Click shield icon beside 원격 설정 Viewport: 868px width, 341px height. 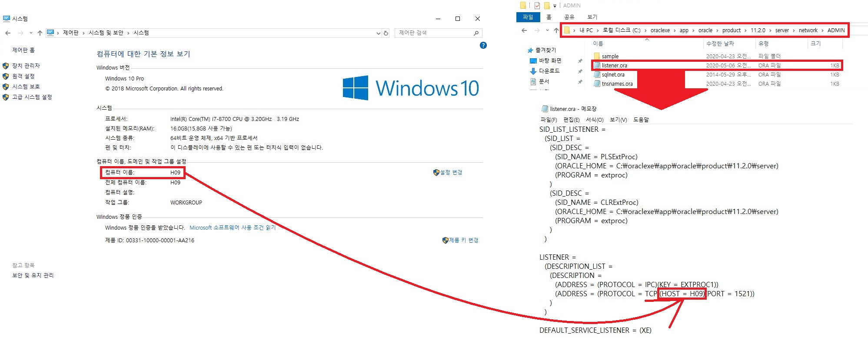(6, 76)
